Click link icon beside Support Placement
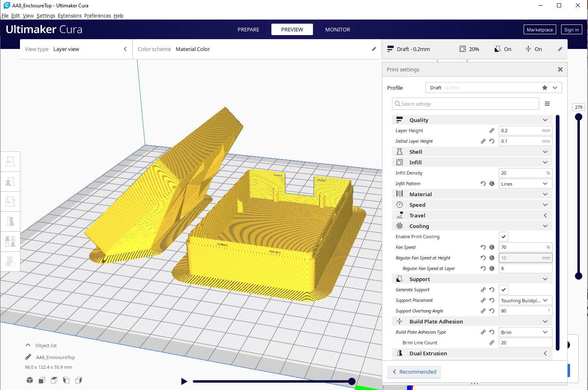 click(x=483, y=300)
